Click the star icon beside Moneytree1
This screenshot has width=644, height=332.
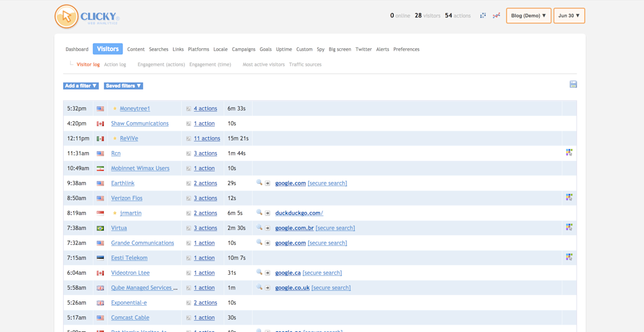pyautogui.click(x=115, y=109)
